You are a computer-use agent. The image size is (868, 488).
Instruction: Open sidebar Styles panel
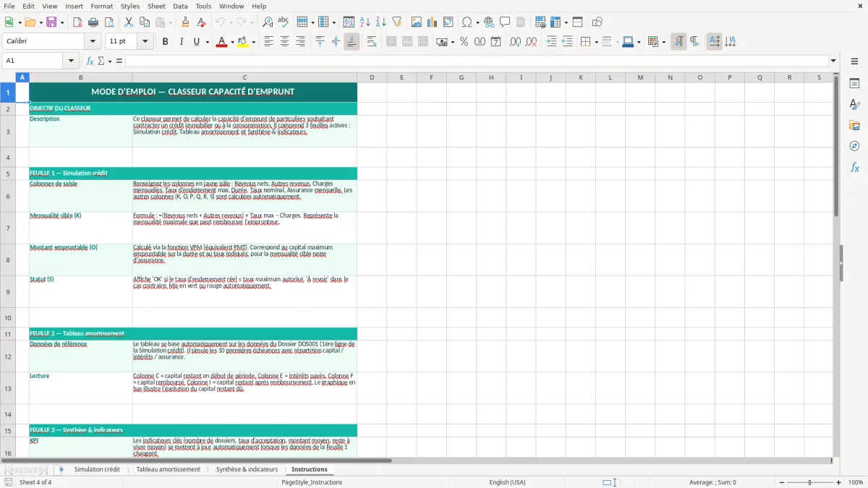(854, 104)
